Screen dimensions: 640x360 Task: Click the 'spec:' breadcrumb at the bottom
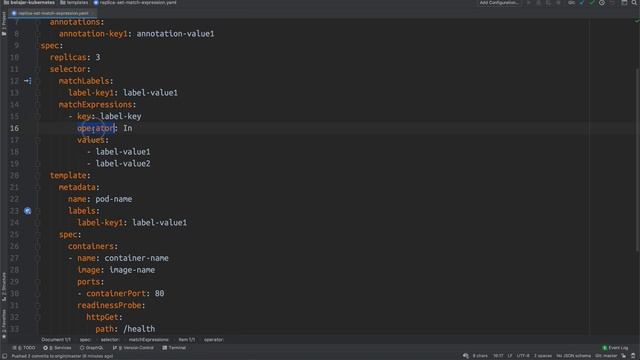[85, 340]
